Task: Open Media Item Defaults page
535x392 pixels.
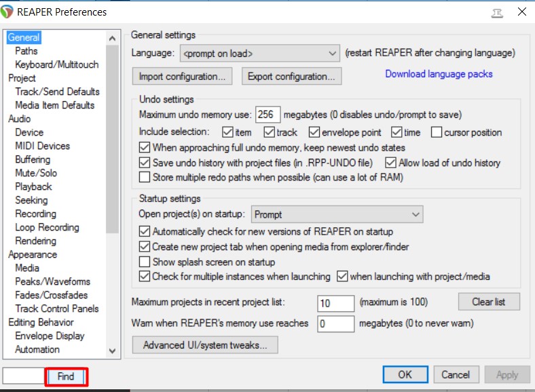Action: [54, 105]
